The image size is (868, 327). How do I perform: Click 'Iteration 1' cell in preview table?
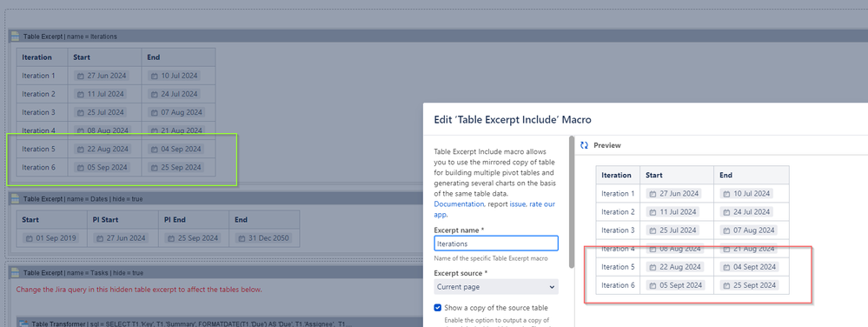click(618, 194)
